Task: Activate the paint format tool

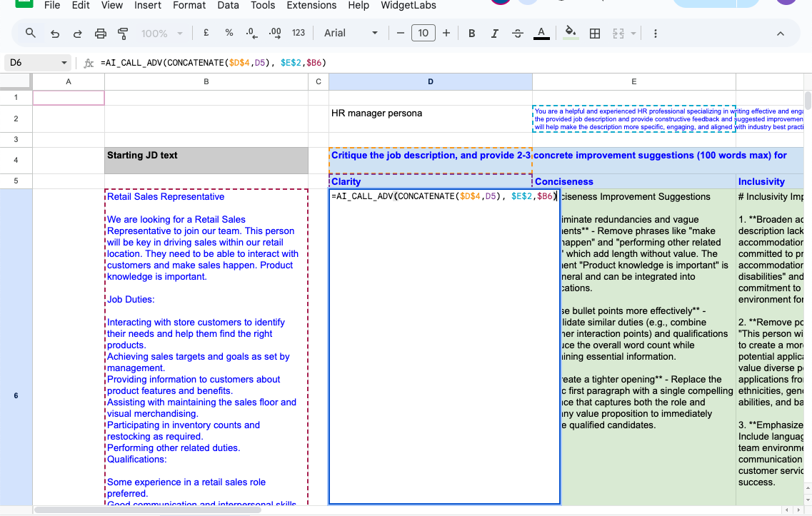Action: (123, 34)
